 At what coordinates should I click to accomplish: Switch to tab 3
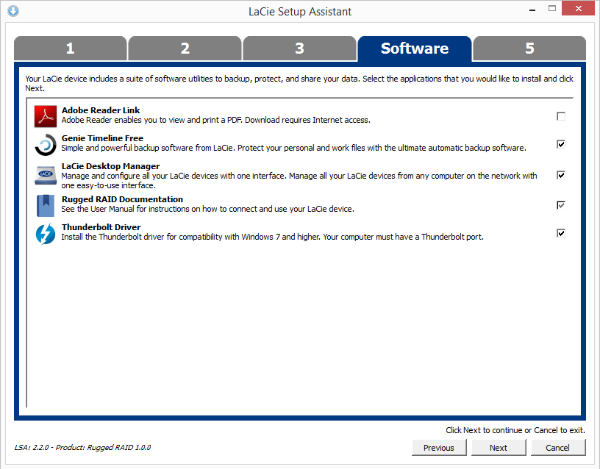coord(300,49)
